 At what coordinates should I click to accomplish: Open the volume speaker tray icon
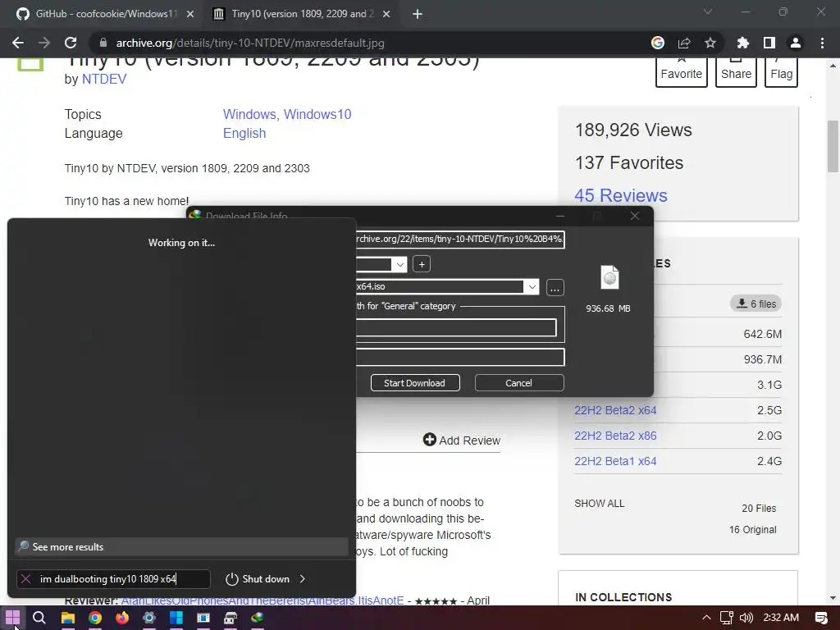point(746,618)
